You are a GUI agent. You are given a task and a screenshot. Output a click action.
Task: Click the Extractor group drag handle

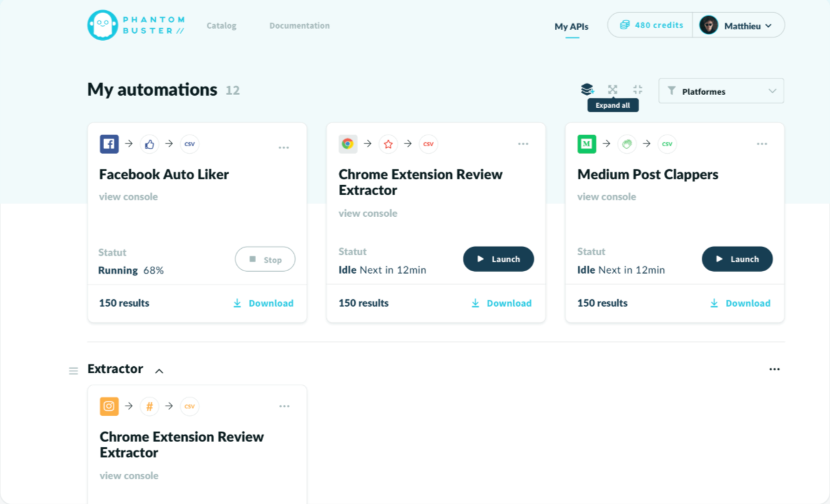point(73,371)
